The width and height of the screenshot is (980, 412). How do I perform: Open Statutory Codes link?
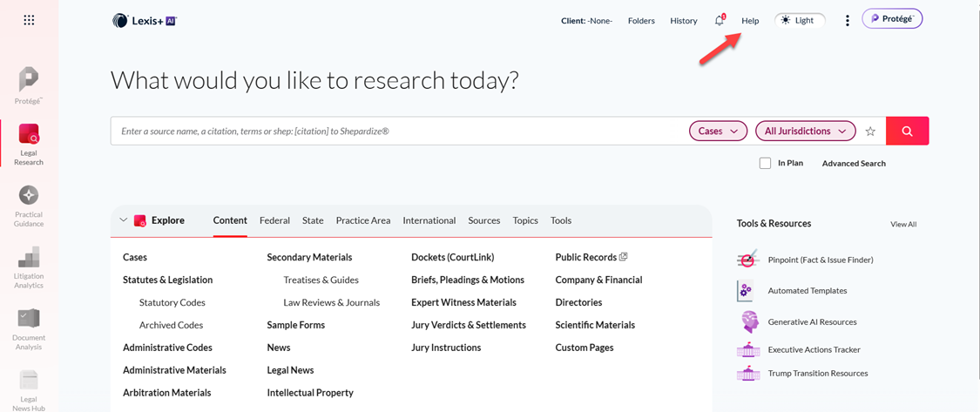tap(172, 302)
